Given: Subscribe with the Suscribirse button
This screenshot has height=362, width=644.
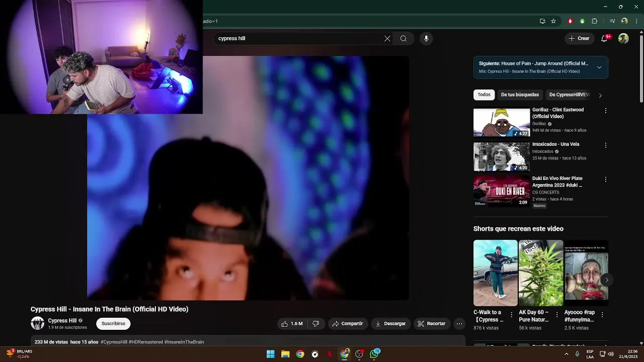Looking at the screenshot, I should click(x=113, y=324).
